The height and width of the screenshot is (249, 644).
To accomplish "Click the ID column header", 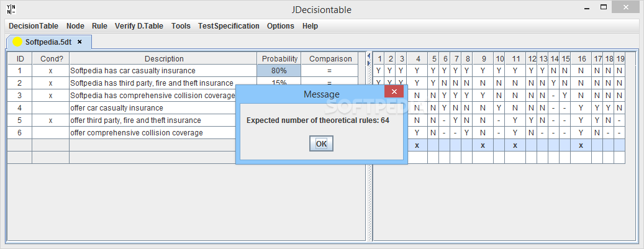I will [20, 59].
